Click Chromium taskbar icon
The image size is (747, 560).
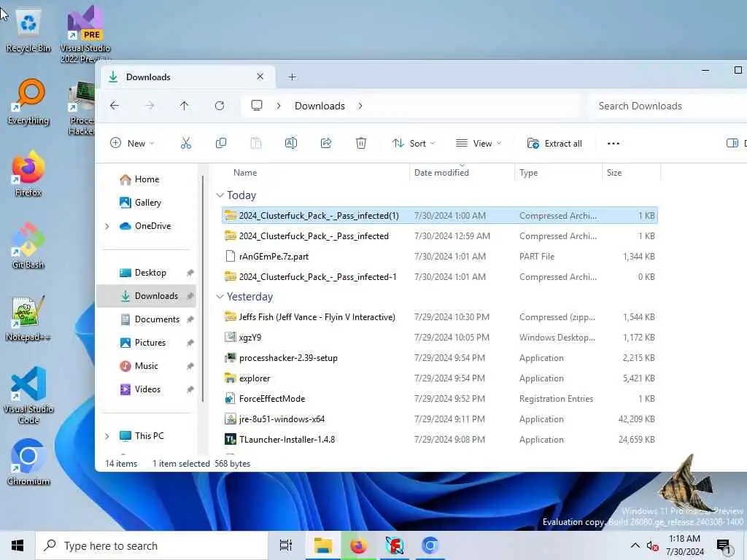click(430, 545)
